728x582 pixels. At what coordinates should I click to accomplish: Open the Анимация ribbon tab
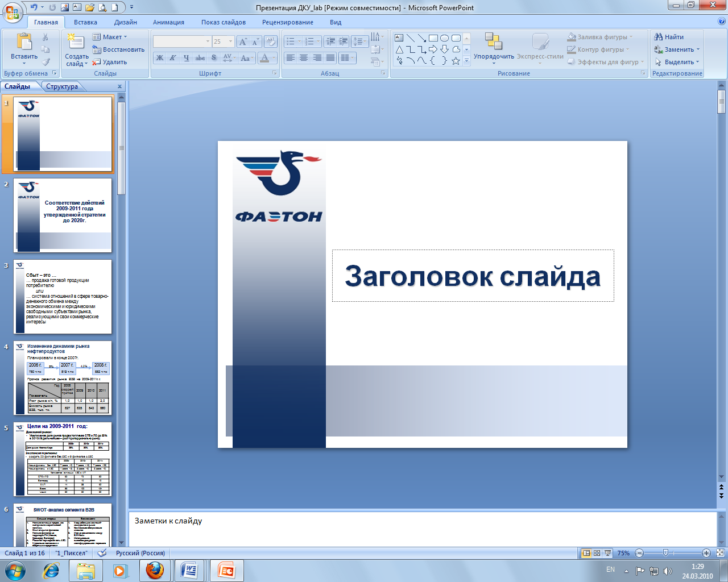pos(168,22)
